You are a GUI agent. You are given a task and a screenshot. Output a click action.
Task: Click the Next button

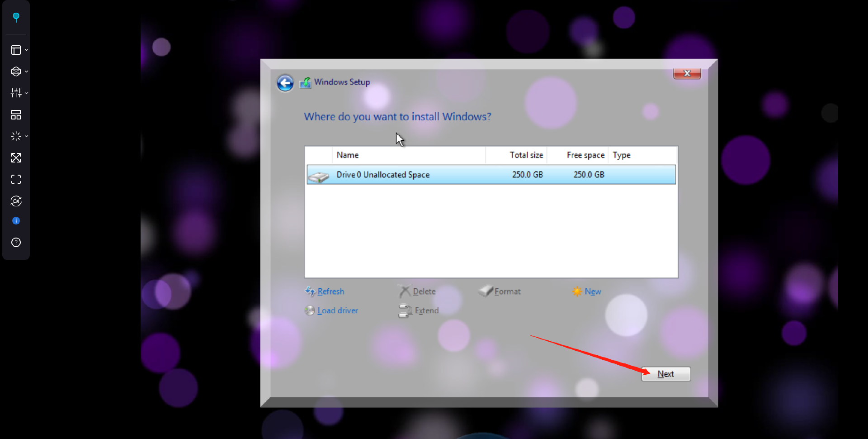tap(665, 374)
